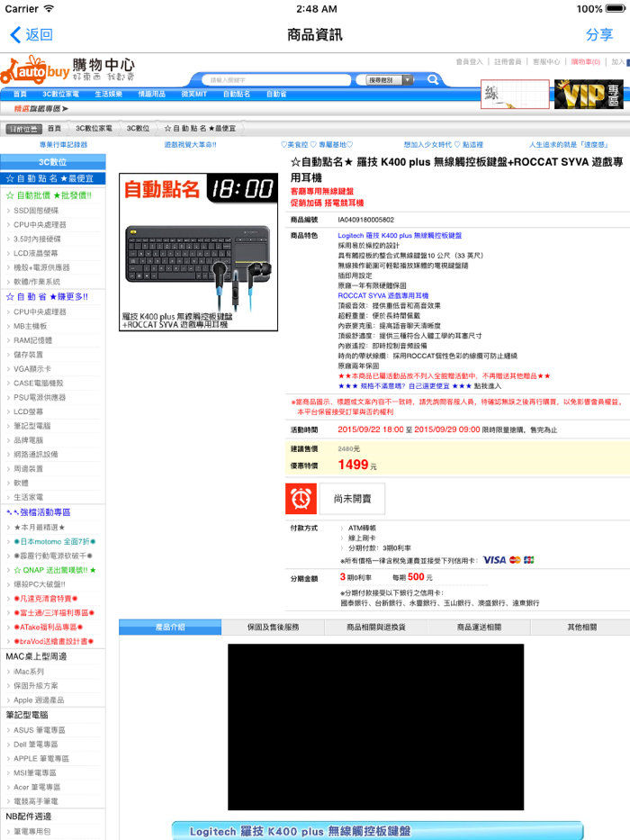
Task: Open 自動點名 navigation menu
Action: coord(237,95)
